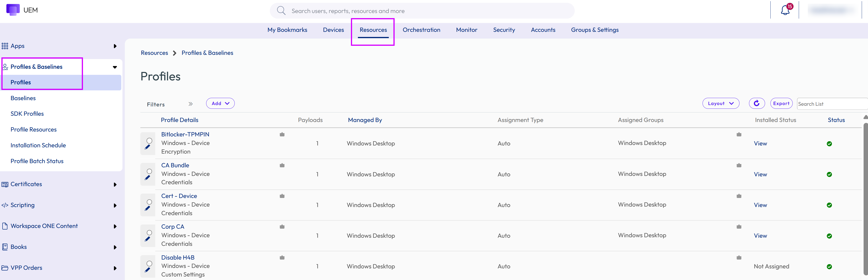Open My Bookmarks tab
This screenshot has height=280, width=868.
tap(287, 30)
